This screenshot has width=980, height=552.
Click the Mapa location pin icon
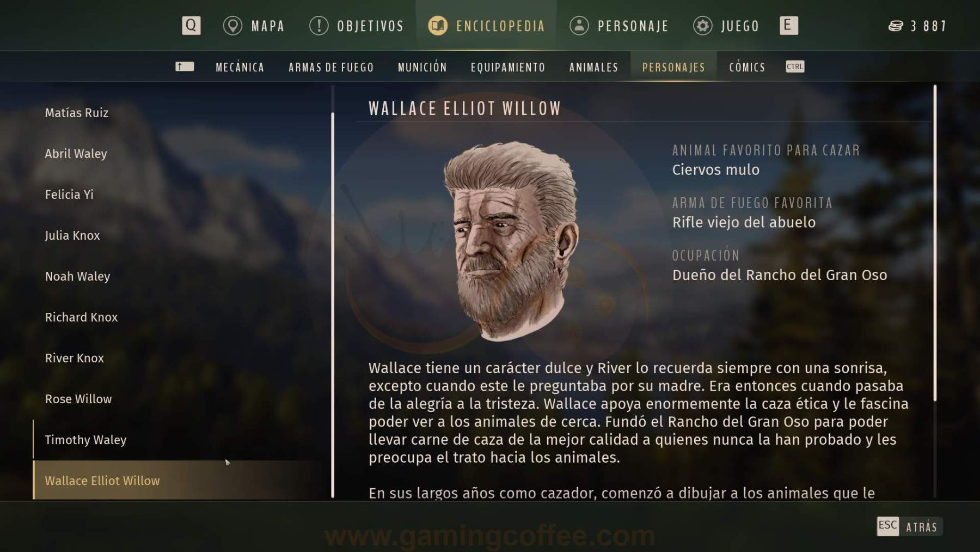click(232, 26)
